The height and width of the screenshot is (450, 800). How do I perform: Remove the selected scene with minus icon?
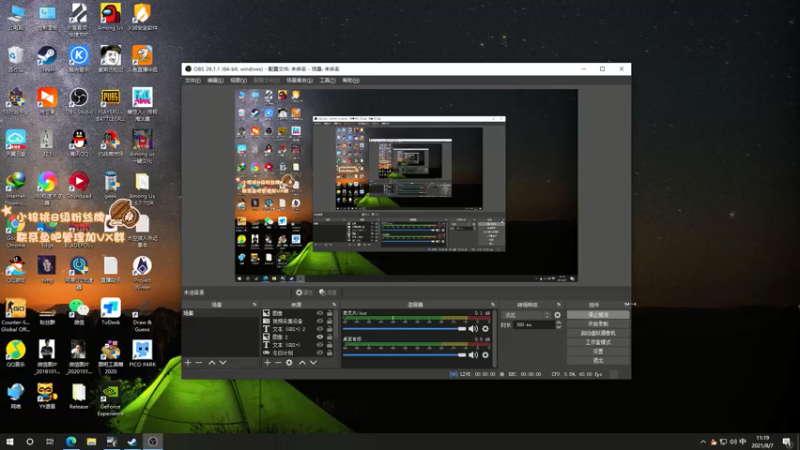(199, 362)
